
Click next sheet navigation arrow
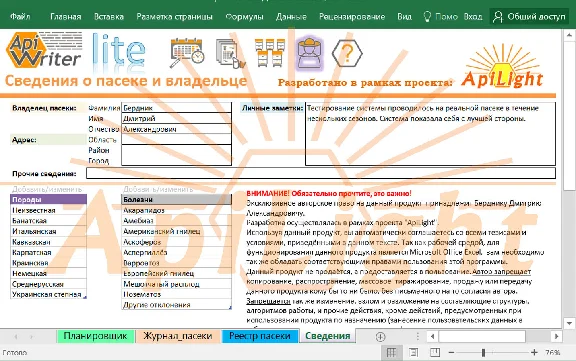coord(32,336)
